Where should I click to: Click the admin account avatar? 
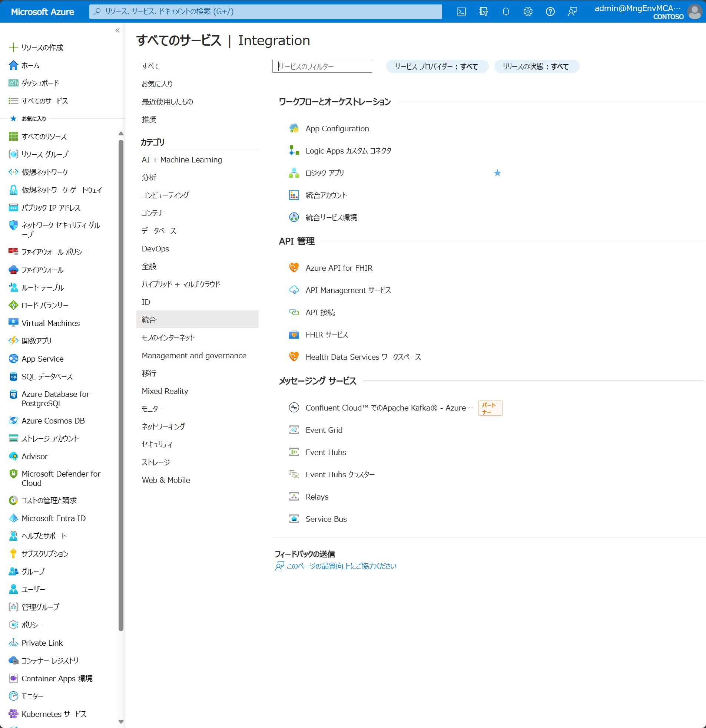[695, 11]
